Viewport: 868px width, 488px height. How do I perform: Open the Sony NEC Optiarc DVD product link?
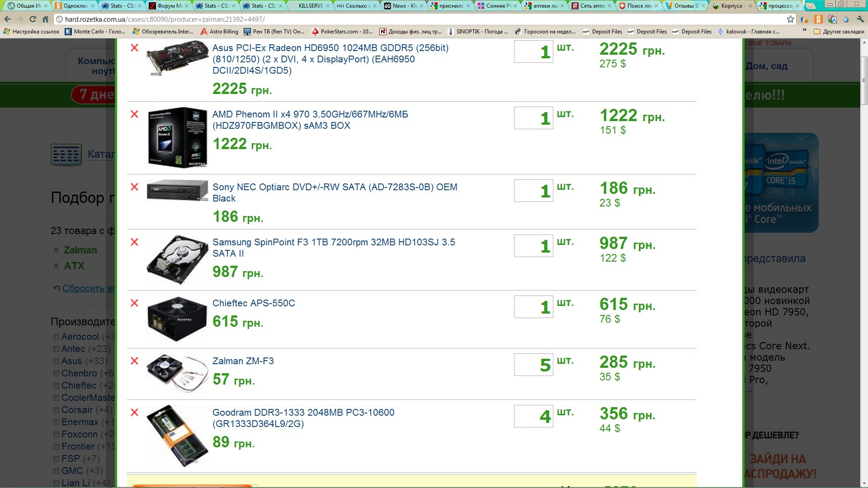pyautogui.click(x=335, y=192)
